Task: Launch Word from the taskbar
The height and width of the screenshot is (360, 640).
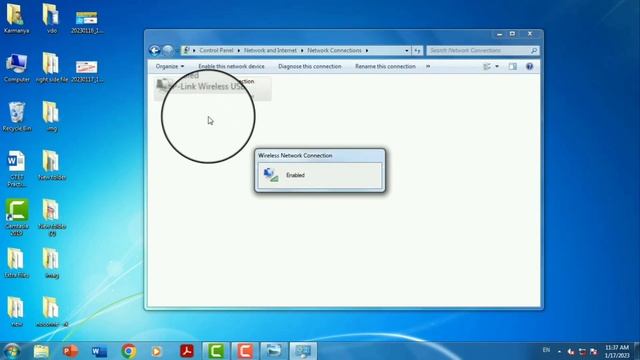Action: [99, 351]
